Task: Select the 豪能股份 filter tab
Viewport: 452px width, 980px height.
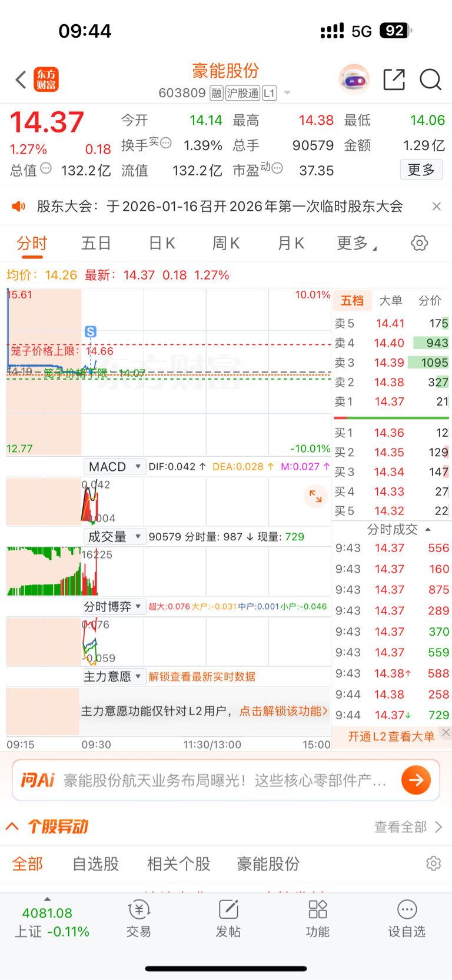Action: pos(268,864)
